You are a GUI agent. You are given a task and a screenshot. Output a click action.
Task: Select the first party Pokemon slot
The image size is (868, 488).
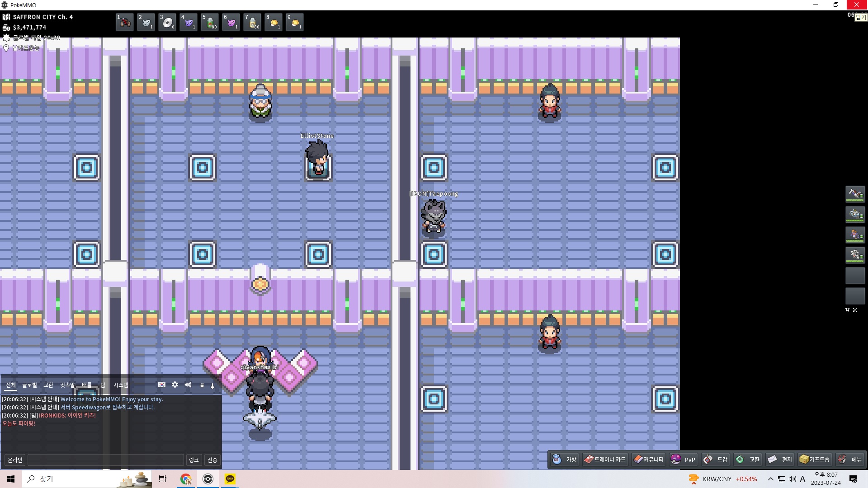tap(855, 194)
